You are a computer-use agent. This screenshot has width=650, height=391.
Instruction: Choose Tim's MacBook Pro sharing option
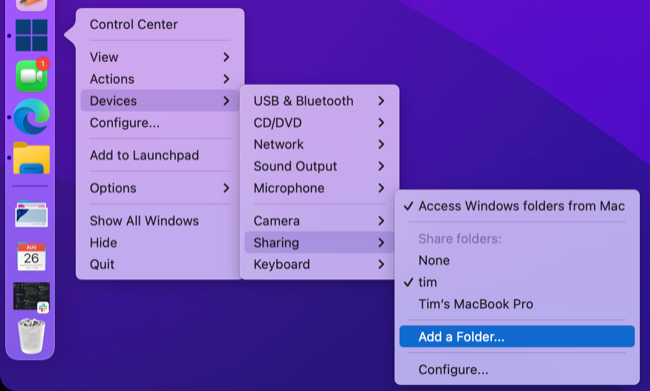(517, 304)
